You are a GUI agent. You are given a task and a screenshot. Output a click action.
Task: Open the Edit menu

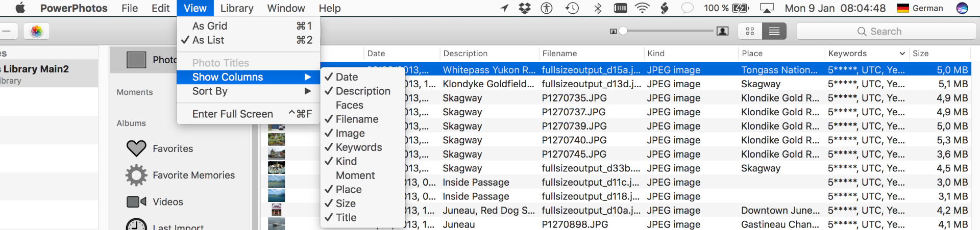click(160, 8)
